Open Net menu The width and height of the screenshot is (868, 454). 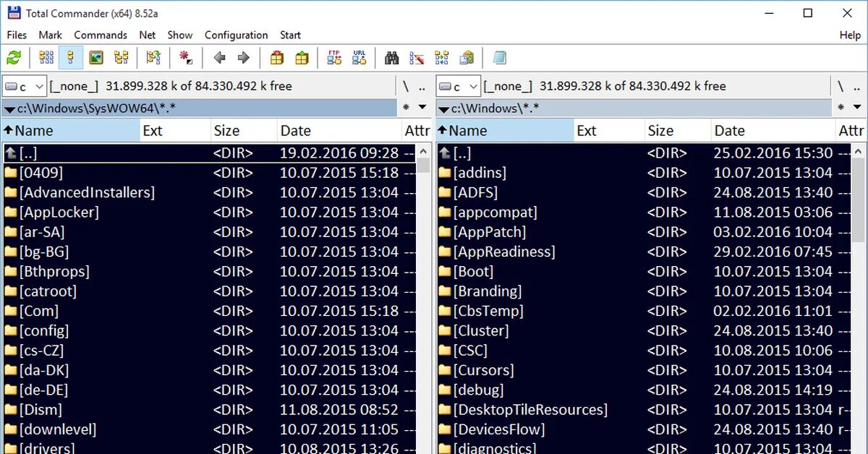[x=148, y=35]
